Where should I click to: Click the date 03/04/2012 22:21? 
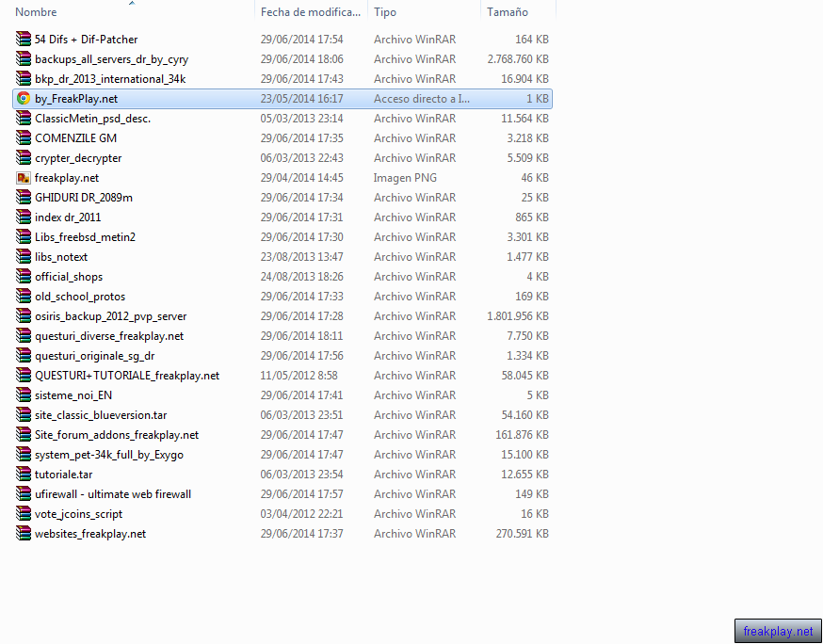pyautogui.click(x=301, y=514)
